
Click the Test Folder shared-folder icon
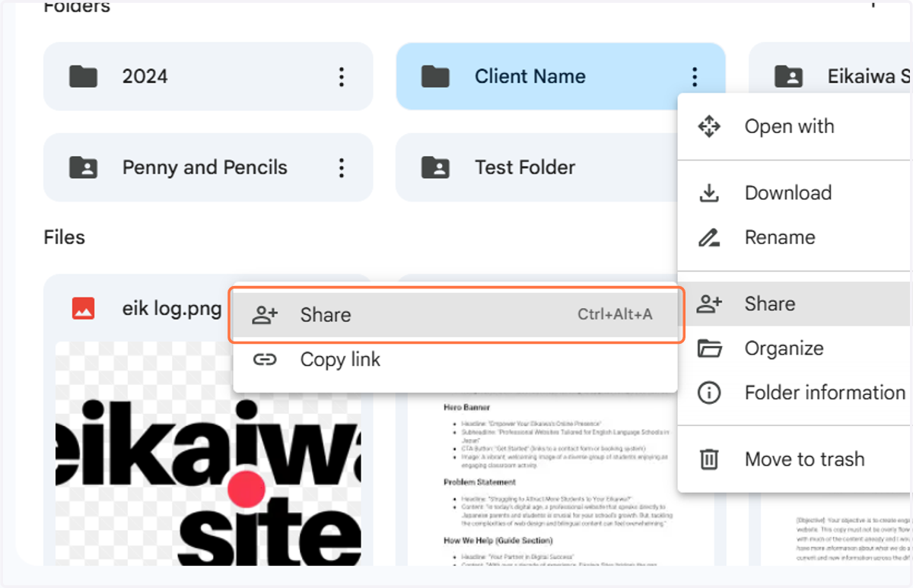436,167
